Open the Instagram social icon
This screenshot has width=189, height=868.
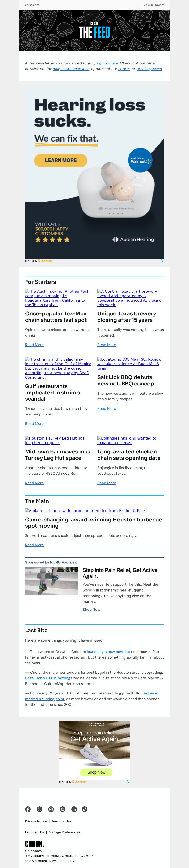tap(51, 809)
